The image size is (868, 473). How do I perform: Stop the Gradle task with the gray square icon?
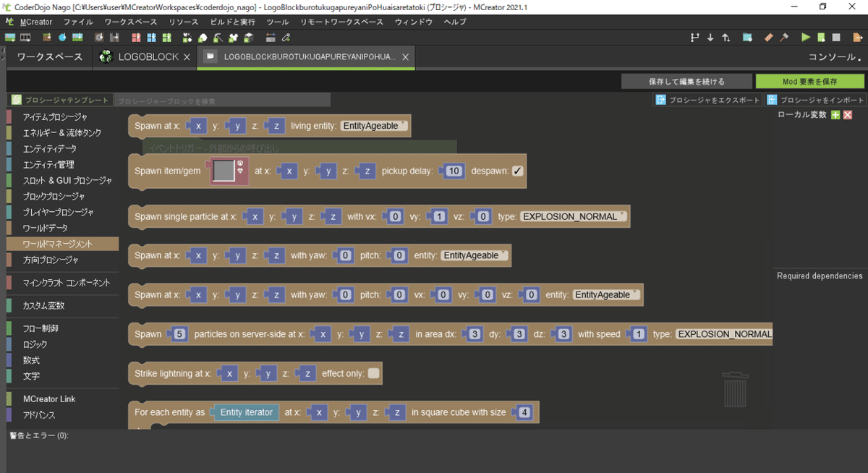coord(836,37)
